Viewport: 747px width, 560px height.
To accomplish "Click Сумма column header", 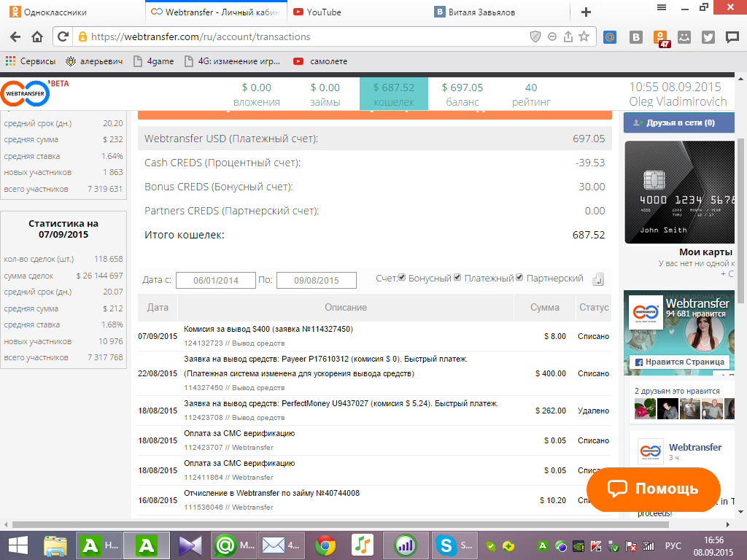I will pos(544,307).
